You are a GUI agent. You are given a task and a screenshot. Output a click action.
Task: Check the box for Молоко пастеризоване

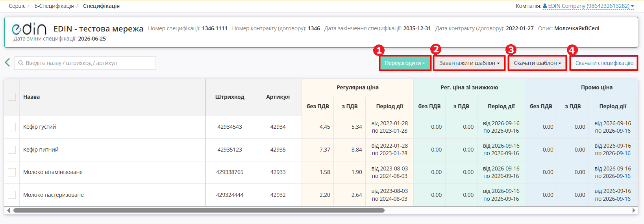12,195
